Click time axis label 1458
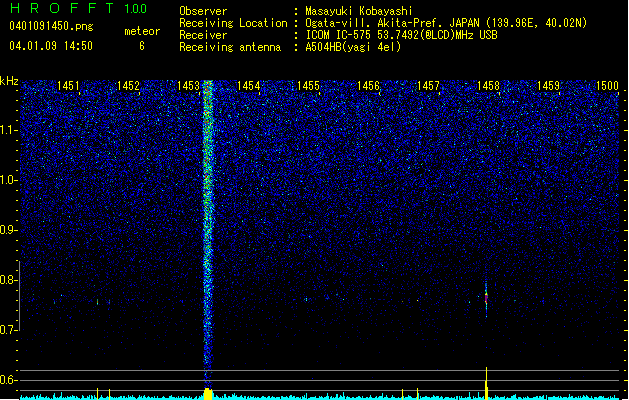Image resolution: width=629 pixels, height=400 pixels. click(x=488, y=85)
